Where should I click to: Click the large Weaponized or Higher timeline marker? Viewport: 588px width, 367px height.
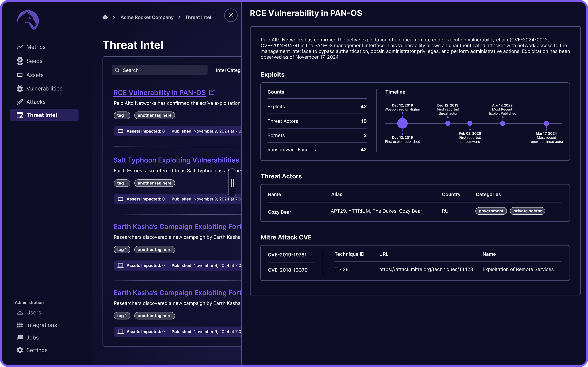coord(402,123)
